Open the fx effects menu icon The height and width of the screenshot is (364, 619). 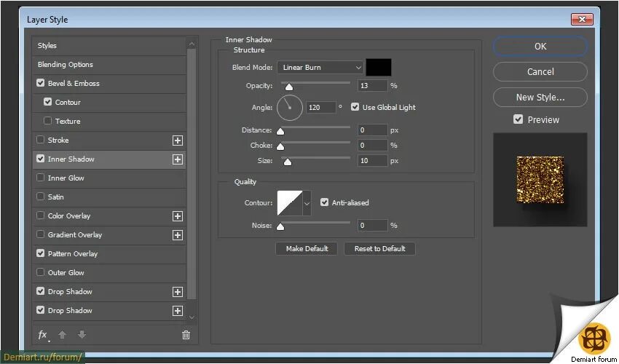(x=43, y=335)
